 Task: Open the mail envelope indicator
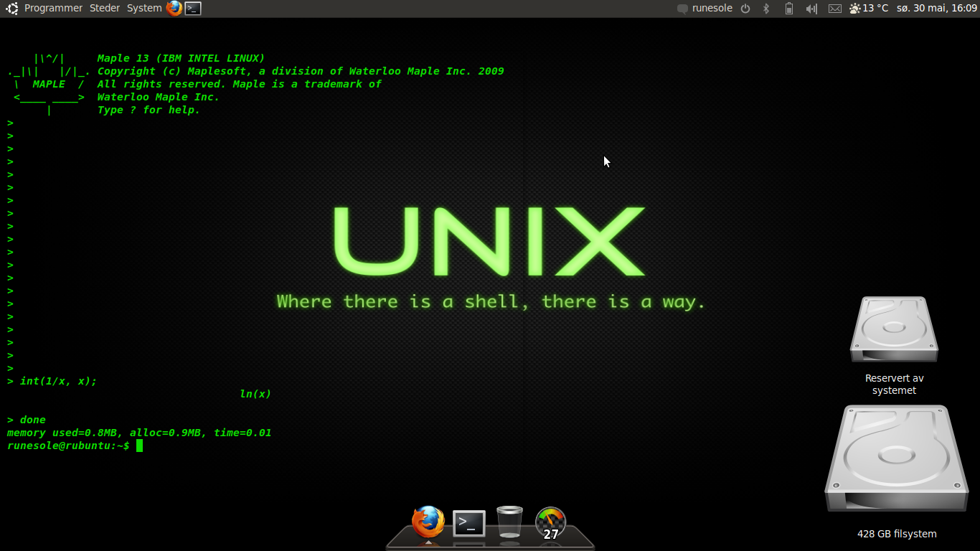pyautogui.click(x=835, y=9)
